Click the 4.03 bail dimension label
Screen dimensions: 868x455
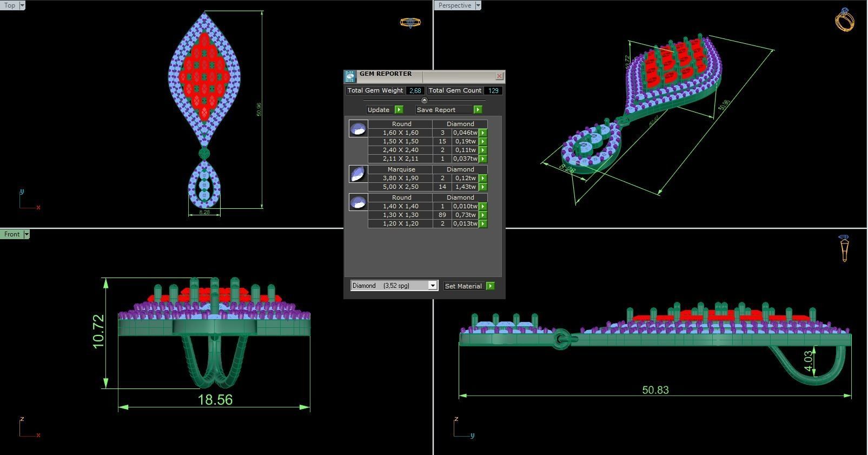(x=808, y=361)
